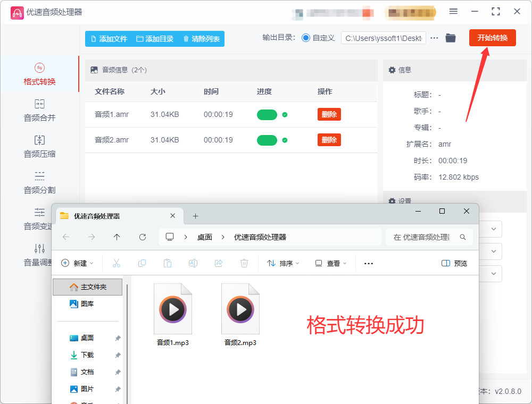This screenshot has height=404, width=532.
Task: Open 主文件夹 in navigation pane
Action: pos(88,287)
